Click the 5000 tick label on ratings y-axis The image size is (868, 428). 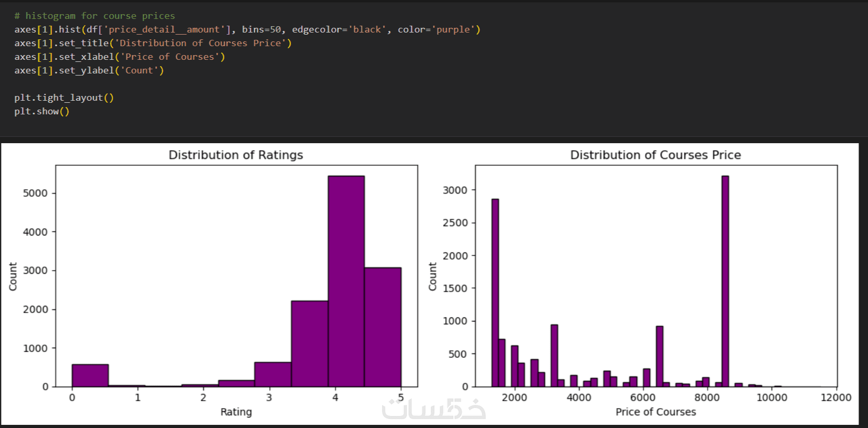pyautogui.click(x=35, y=193)
